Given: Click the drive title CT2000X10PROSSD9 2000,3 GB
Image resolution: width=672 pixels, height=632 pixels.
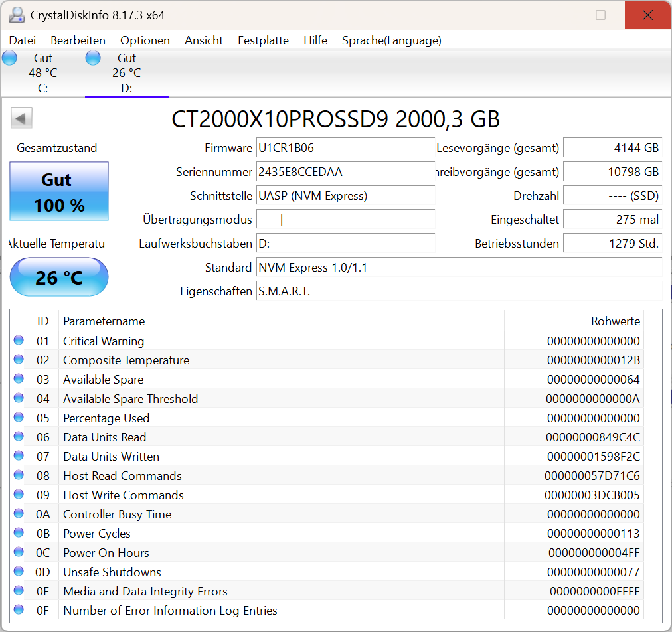Looking at the screenshot, I should [x=335, y=119].
